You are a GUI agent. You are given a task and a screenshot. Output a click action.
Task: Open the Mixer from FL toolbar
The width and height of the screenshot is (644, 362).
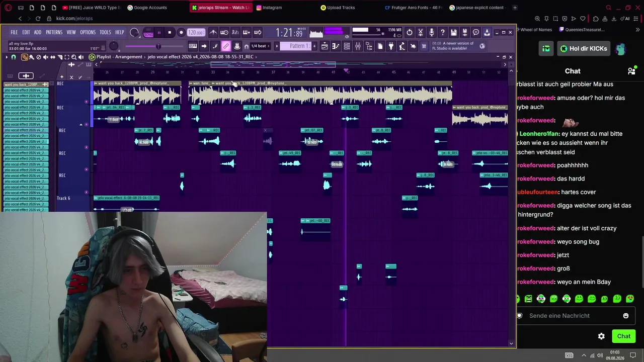(358, 46)
